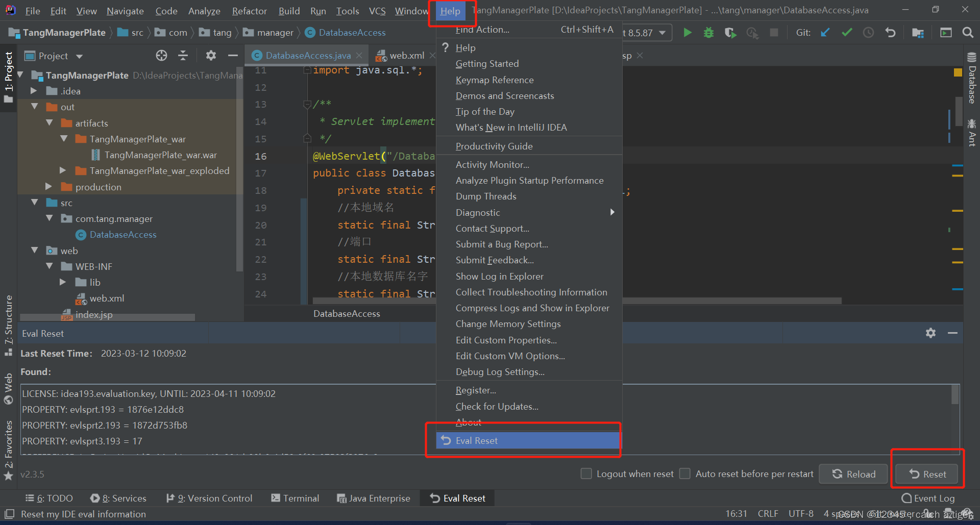The image size is (980, 525).
Task: Open Edit Custom VM Options menu item
Action: (x=529, y=356)
